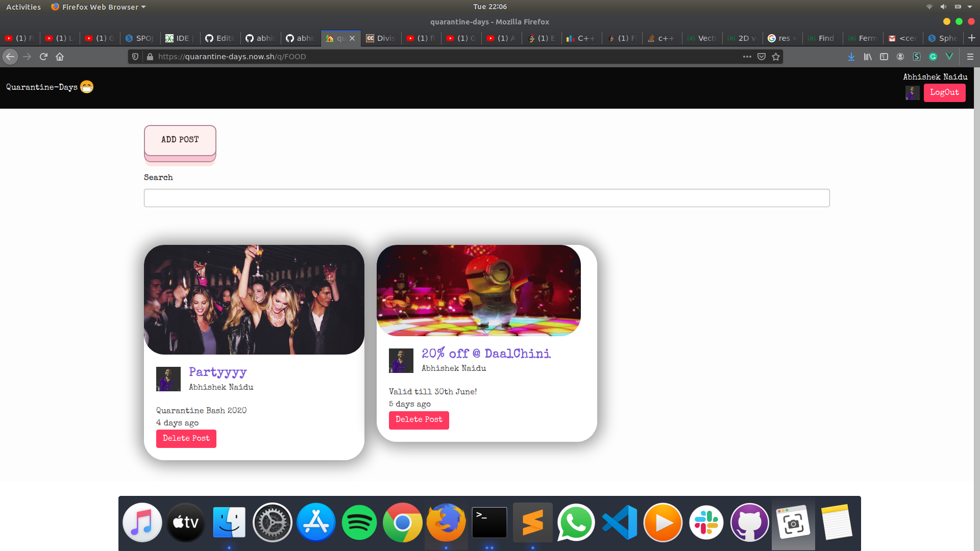980x551 pixels.
Task: Open the Firefox library icon
Action: point(868,57)
